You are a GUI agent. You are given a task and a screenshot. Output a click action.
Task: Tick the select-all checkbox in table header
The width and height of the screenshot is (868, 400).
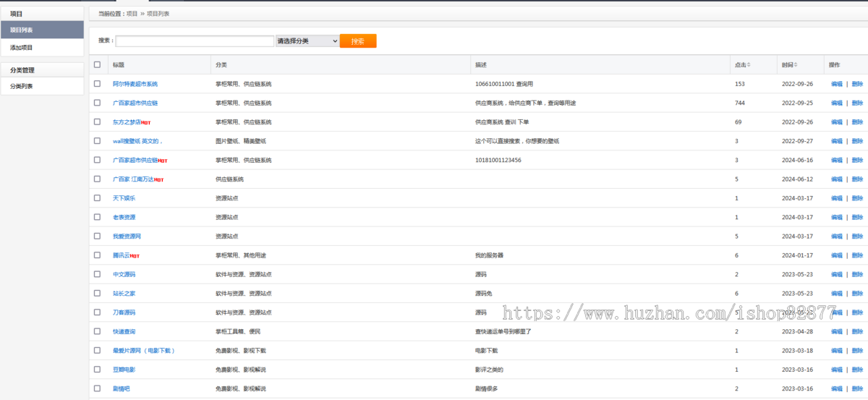[98, 64]
